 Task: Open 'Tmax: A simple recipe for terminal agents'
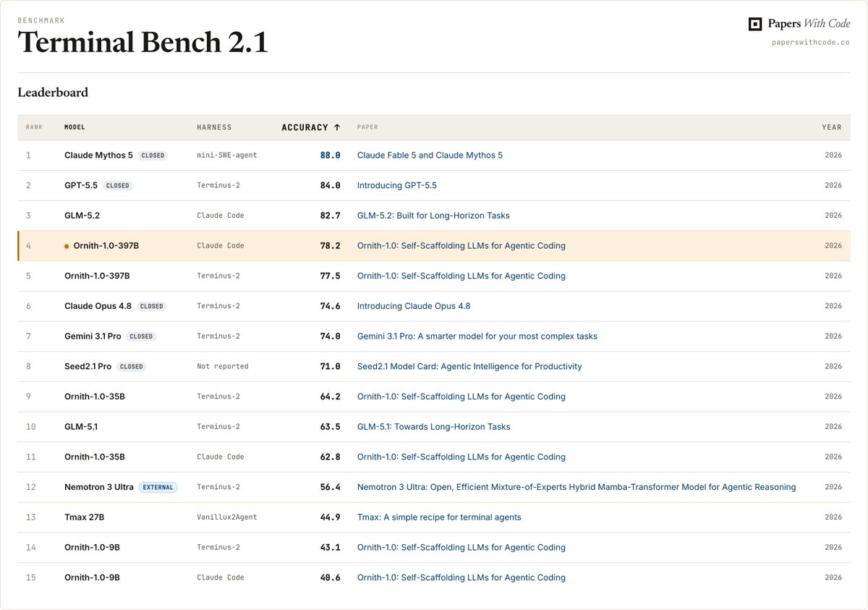439,517
